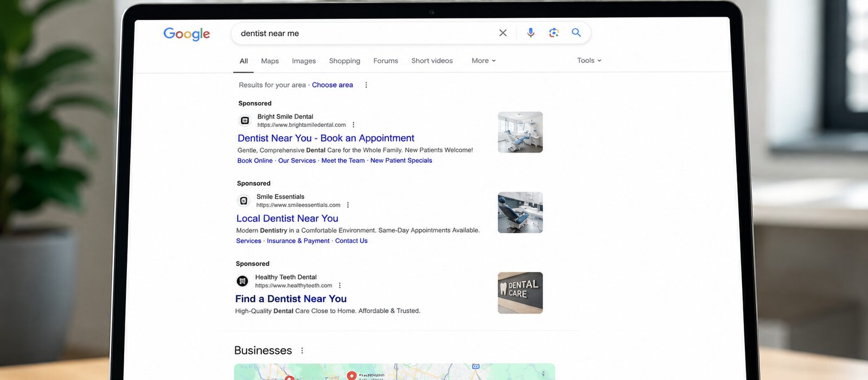Click the smileessentials.com URL text

click(298, 205)
